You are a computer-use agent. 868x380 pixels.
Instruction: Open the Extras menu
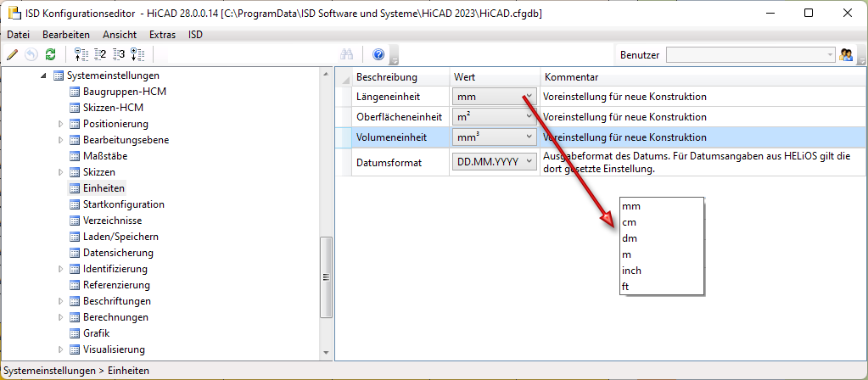click(x=162, y=34)
